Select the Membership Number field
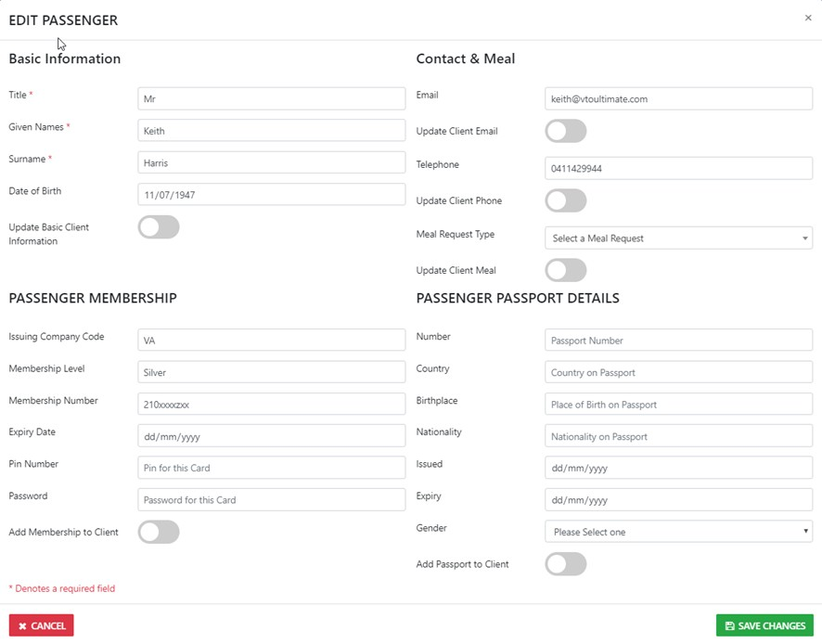The width and height of the screenshot is (822, 644). coord(271,404)
